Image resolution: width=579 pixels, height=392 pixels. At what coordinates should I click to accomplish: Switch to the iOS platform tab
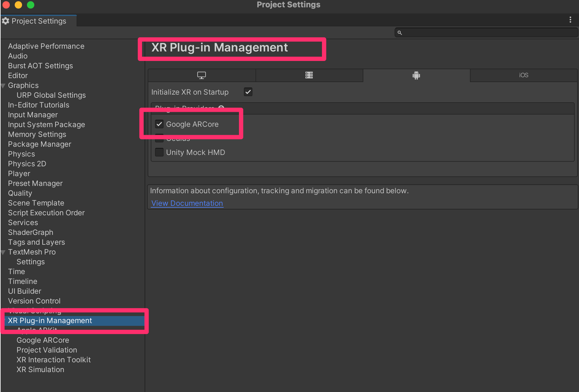(x=524, y=75)
